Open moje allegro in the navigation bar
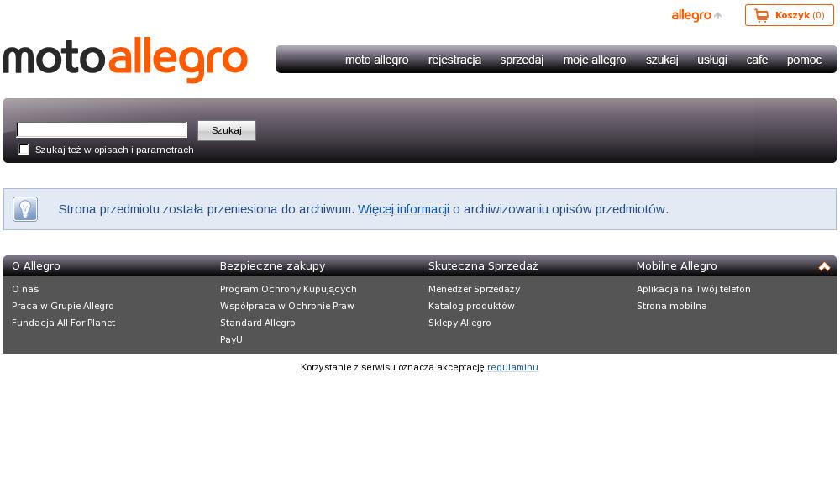 (x=595, y=60)
